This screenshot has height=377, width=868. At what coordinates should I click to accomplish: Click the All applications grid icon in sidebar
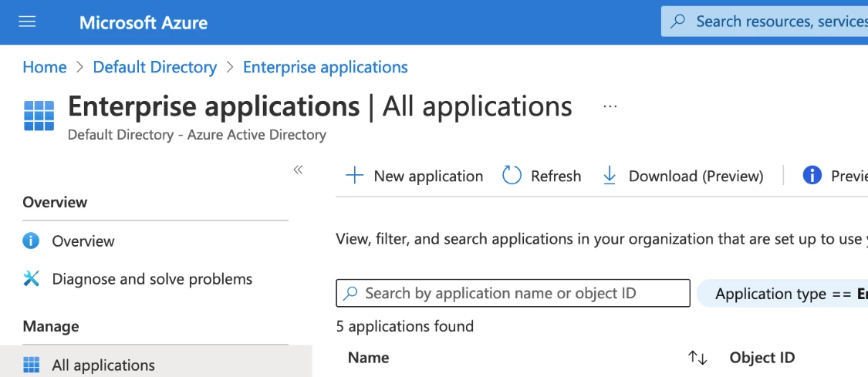pos(31,365)
